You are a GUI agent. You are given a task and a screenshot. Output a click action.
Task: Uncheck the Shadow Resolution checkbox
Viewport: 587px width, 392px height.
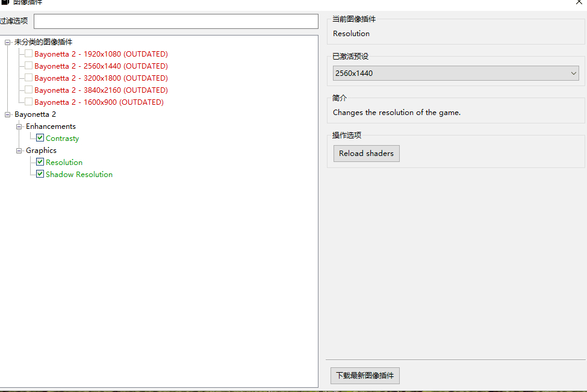(x=40, y=174)
